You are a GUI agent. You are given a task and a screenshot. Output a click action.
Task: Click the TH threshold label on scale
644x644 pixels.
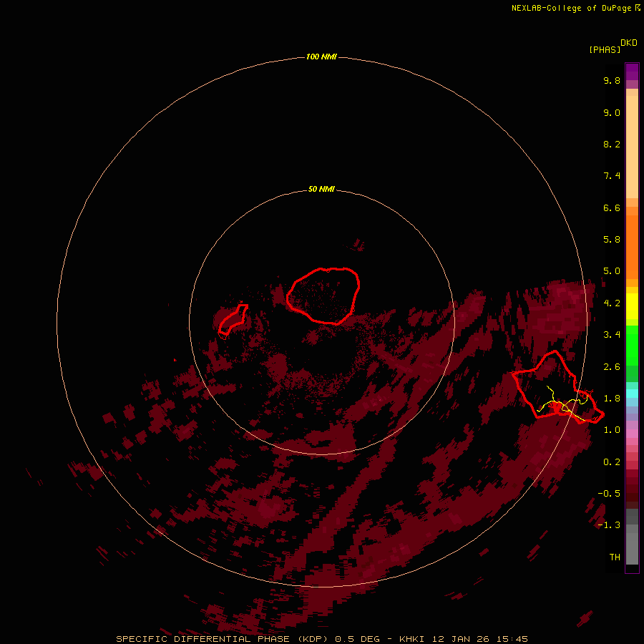click(615, 557)
